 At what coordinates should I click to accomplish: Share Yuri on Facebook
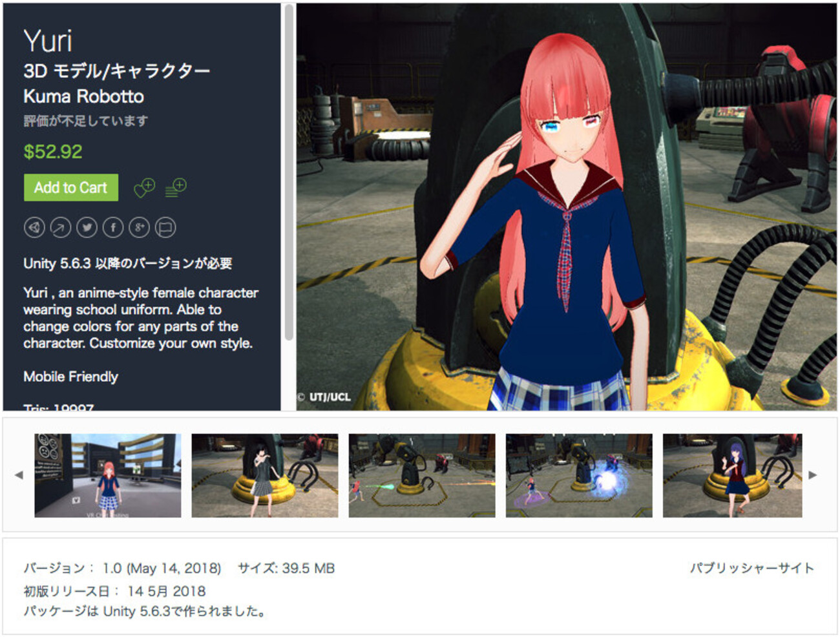pyautogui.click(x=113, y=227)
